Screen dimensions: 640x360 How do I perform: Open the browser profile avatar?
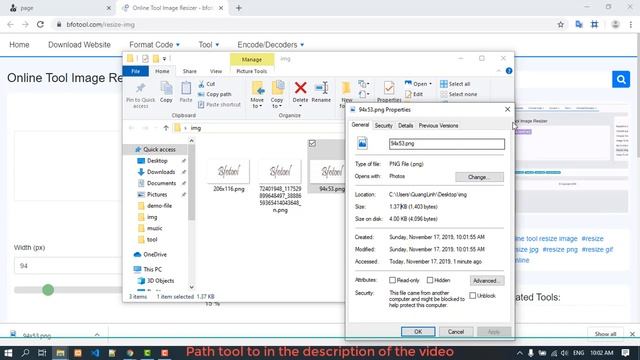(615, 24)
